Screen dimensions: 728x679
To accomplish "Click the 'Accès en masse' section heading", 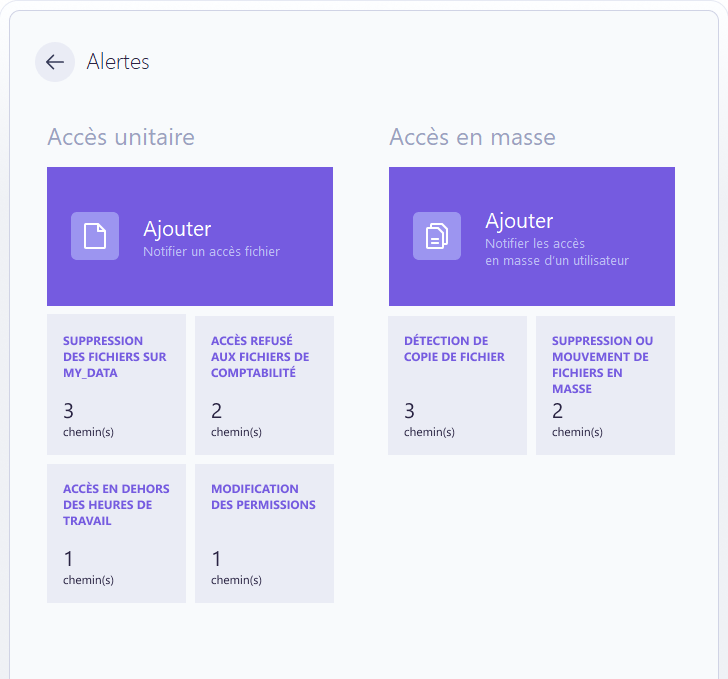I will coord(472,137).
